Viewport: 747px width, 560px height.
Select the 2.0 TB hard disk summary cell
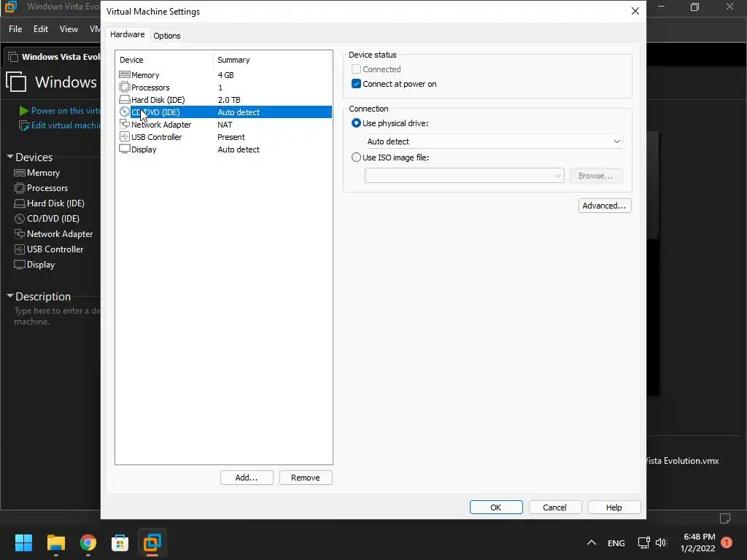tap(229, 99)
